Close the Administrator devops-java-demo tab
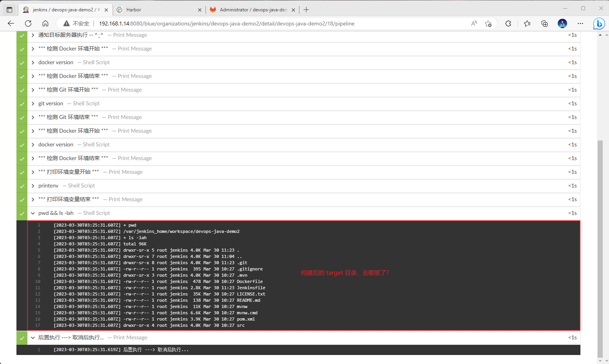This screenshot has width=609, height=364. [293, 10]
